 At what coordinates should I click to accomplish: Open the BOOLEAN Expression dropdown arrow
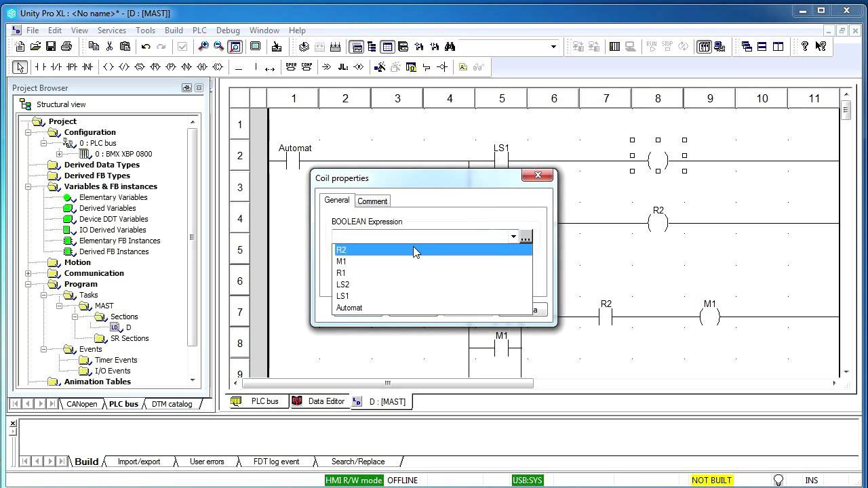tap(513, 237)
